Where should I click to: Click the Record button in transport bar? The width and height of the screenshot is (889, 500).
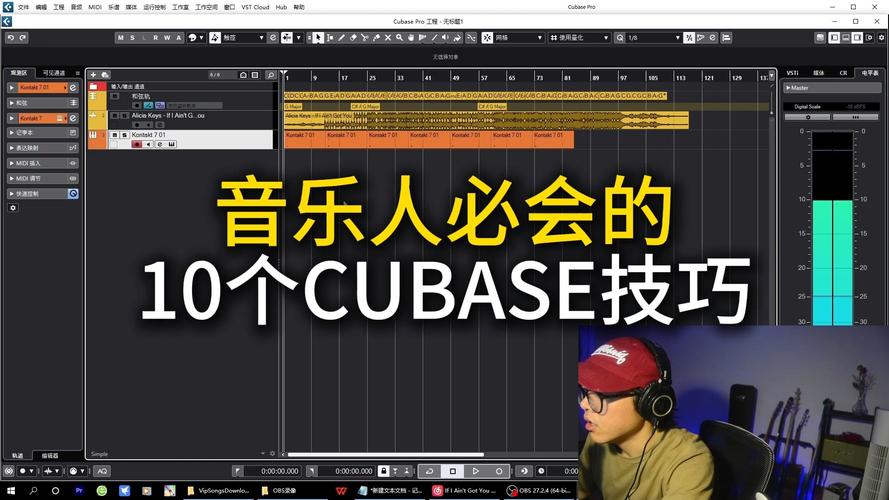pos(499,471)
